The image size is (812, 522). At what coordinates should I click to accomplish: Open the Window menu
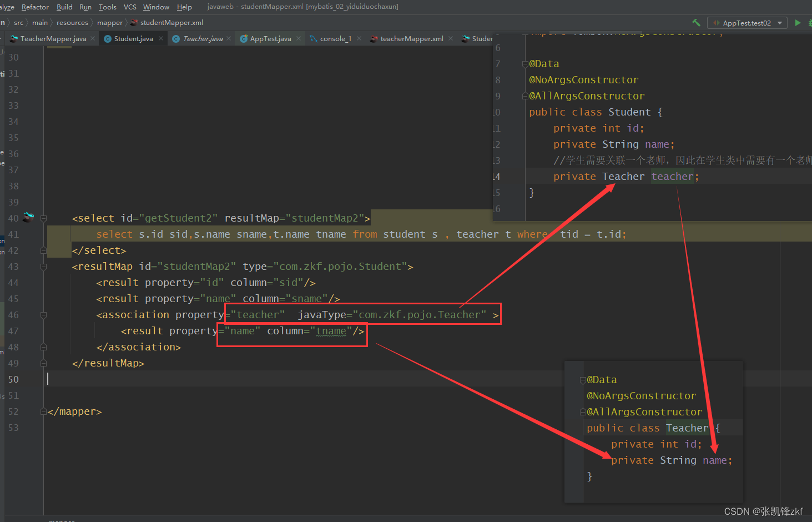(x=156, y=7)
